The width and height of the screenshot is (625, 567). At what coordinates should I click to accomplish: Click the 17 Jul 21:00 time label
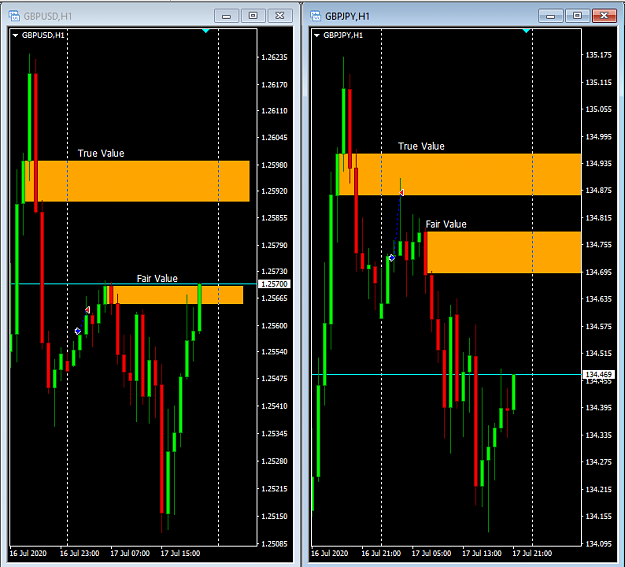point(532,553)
